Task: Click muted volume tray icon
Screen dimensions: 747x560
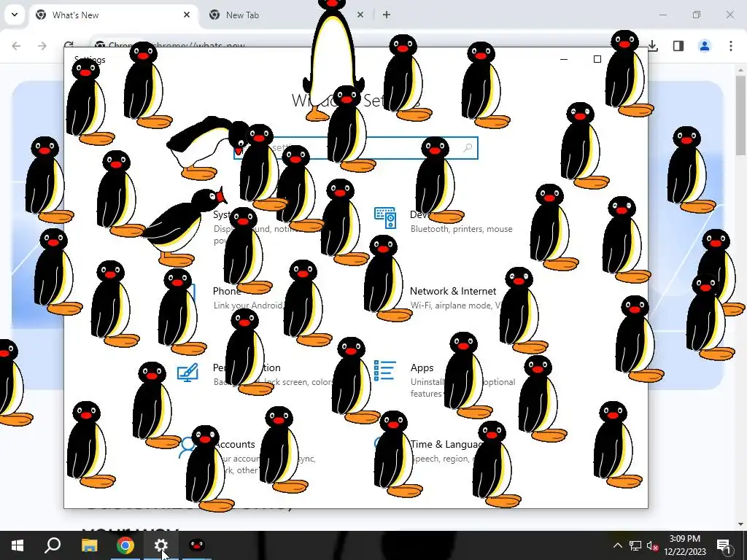Action: tap(652, 545)
